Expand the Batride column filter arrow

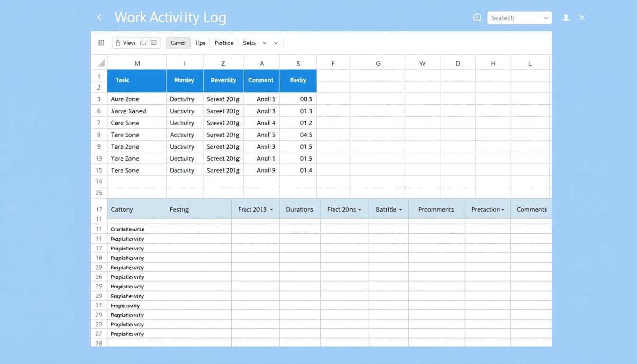[400, 209]
